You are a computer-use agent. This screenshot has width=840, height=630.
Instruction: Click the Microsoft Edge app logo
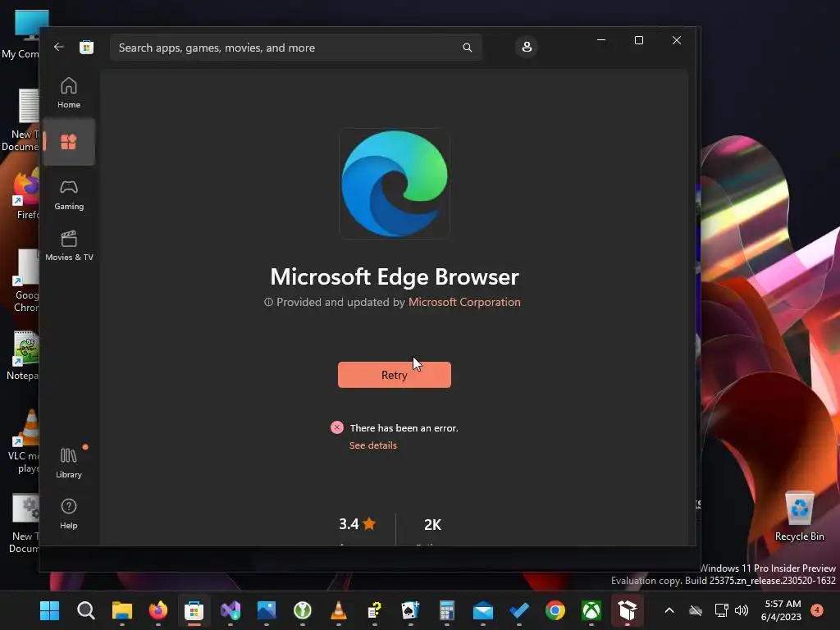pyautogui.click(x=395, y=183)
